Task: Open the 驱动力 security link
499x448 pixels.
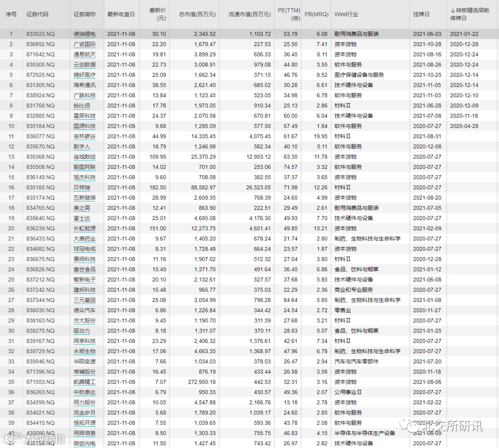Action: tap(82, 331)
